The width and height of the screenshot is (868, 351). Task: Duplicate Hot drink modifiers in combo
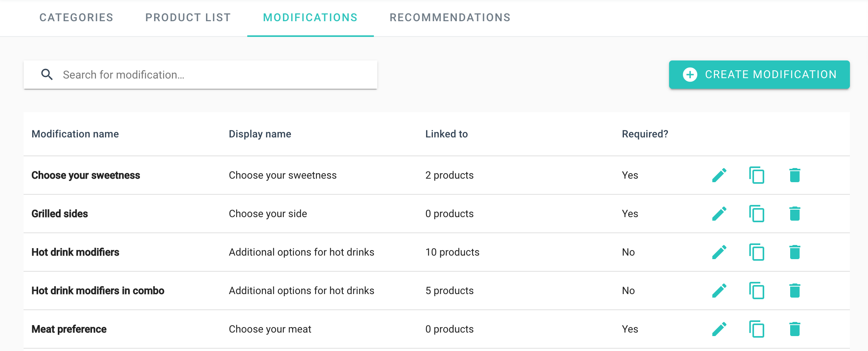pos(757,291)
